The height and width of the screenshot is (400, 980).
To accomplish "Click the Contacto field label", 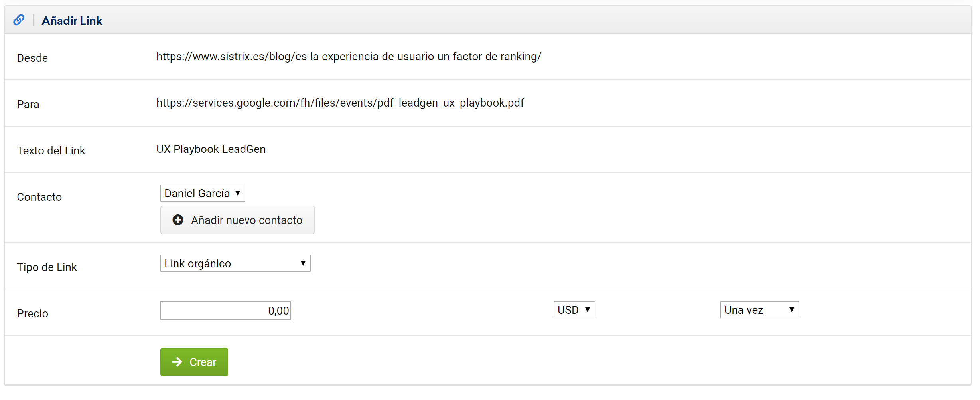I will [x=39, y=197].
